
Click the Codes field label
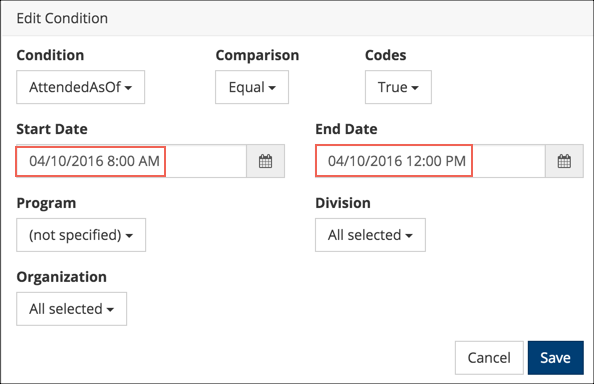(x=385, y=55)
